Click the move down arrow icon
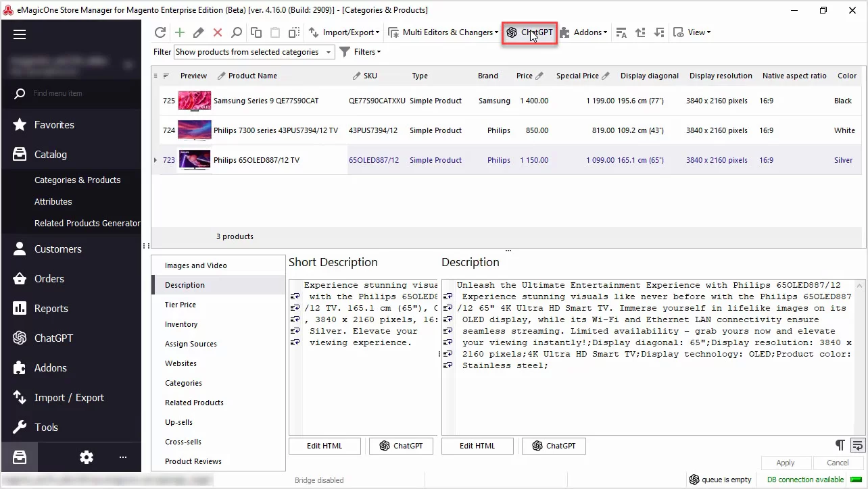The width and height of the screenshot is (868, 489). pyautogui.click(x=659, y=32)
